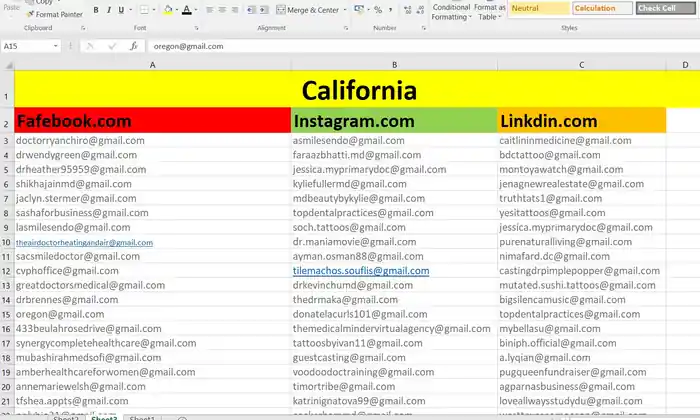The image size is (700, 420).
Task: Open Alignment dialog launcher
Action: (x=346, y=28)
